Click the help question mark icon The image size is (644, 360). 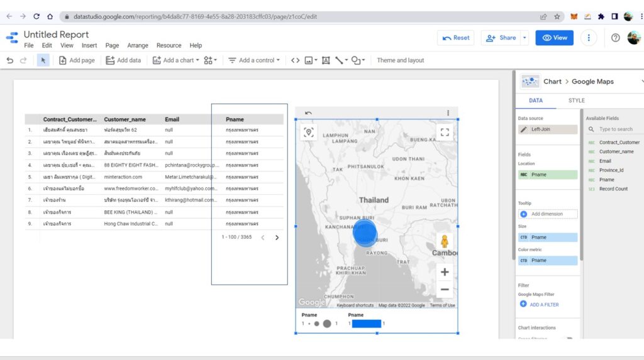tap(615, 38)
